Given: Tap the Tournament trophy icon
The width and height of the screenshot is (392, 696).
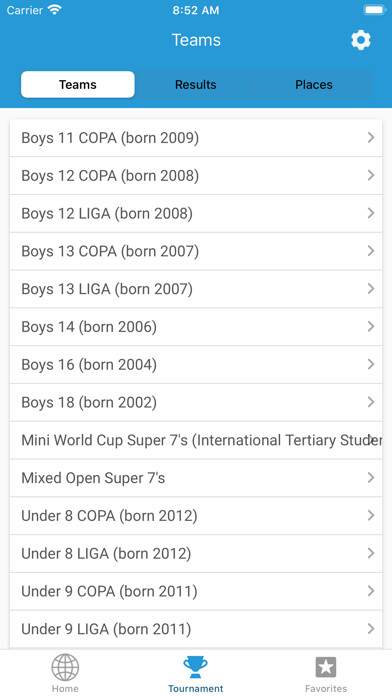Looking at the screenshot, I should [195, 667].
